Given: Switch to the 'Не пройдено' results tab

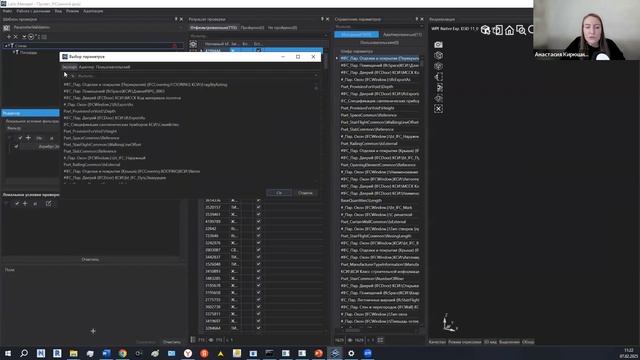Looking at the screenshot, I should 282,28.
